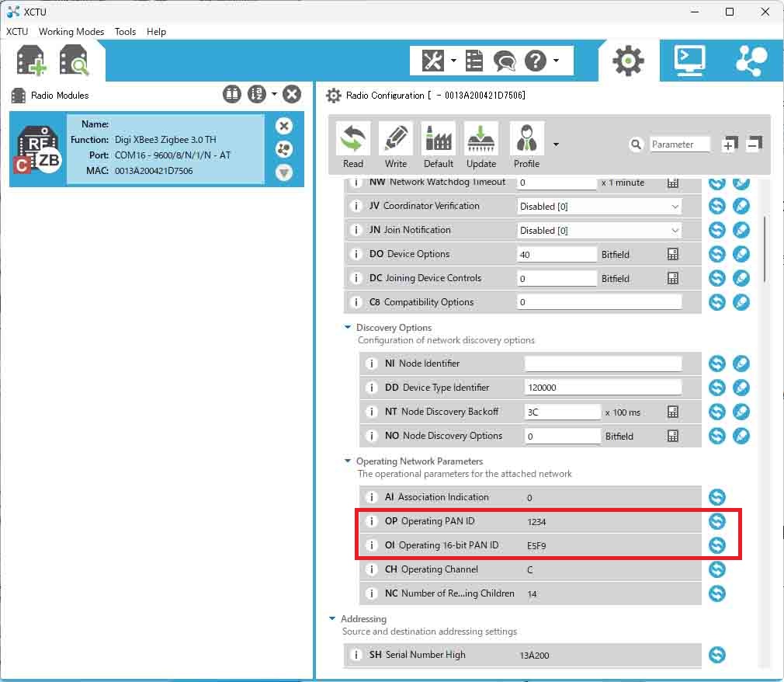Screen dimensions: 784x682
Task: Open the bitfield calculator for DO Device Options
Action: click(673, 254)
